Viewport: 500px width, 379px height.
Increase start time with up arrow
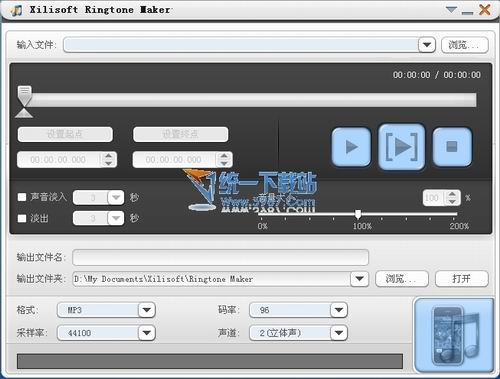point(108,156)
